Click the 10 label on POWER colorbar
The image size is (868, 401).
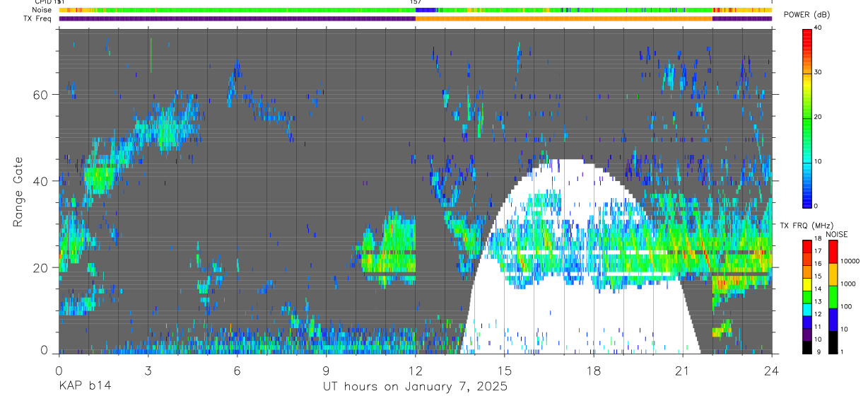pyautogui.click(x=819, y=161)
